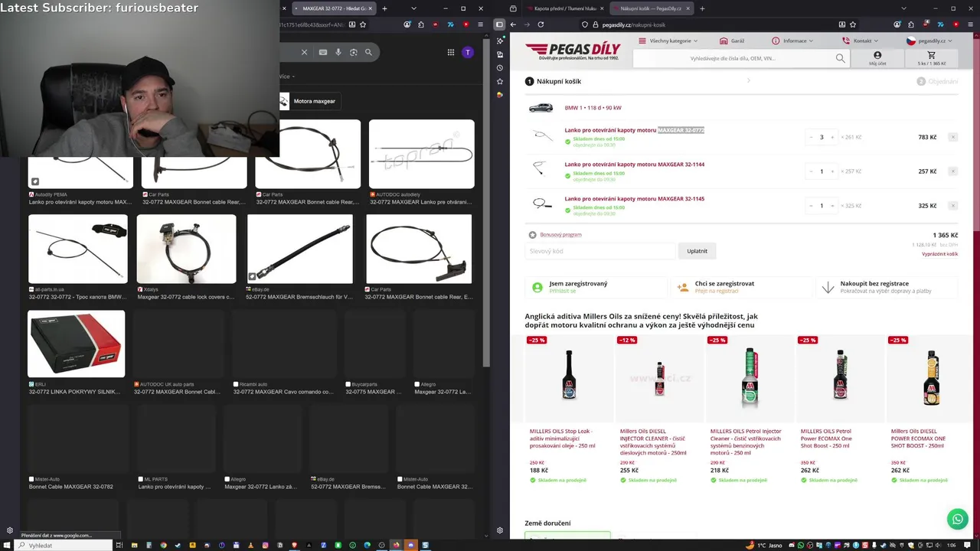
Task: Open the purple T Google account avatar
Action: [x=468, y=52]
